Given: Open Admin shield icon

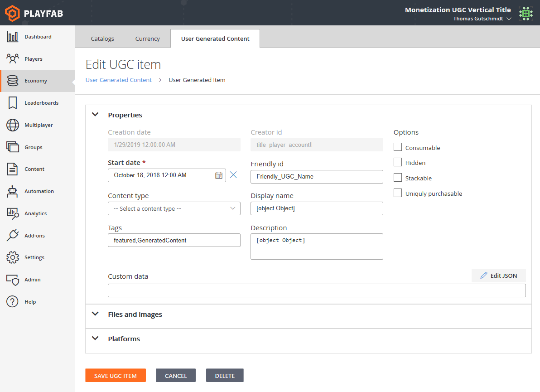Looking at the screenshot, I should coord(12,280).
